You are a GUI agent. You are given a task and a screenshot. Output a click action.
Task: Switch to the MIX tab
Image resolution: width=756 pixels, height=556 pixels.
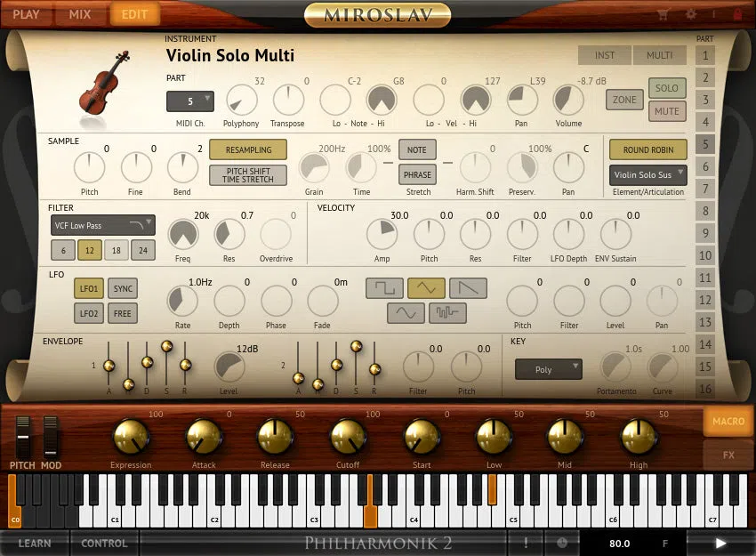[x=79, y=14]
